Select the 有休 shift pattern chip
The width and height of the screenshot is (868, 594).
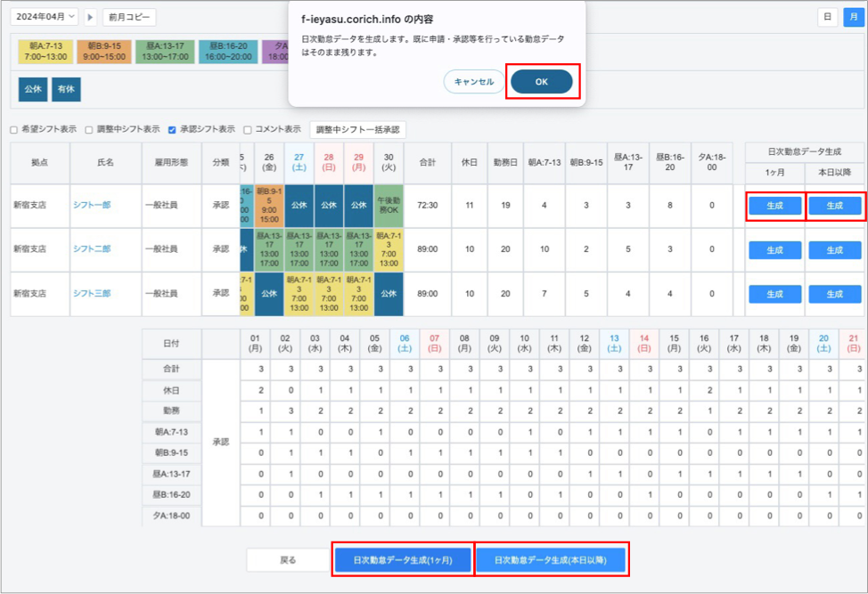click(65, 89)
